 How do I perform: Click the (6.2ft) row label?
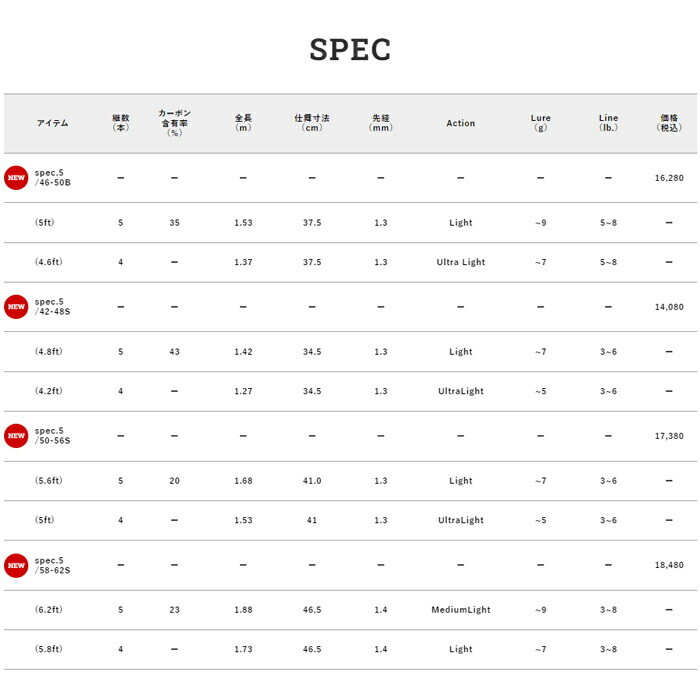pyautogui.click(x=49, y=610)
